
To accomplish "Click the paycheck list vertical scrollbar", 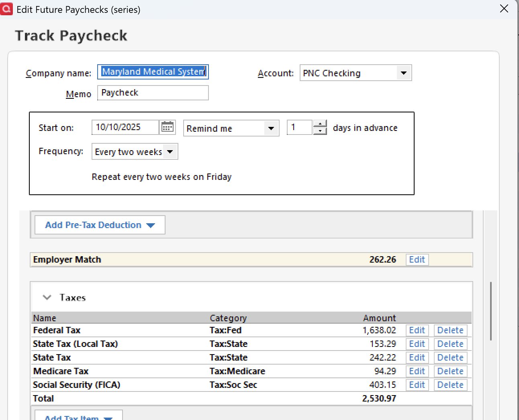I will point(491,311).
